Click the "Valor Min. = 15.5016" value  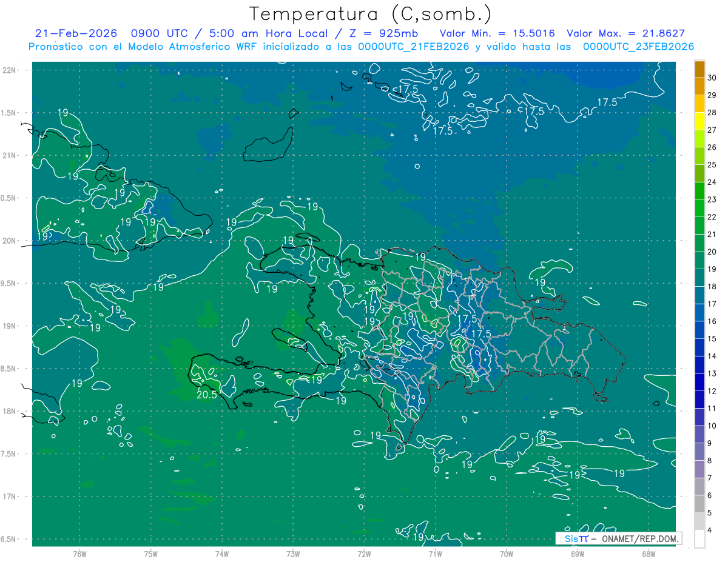pyautogui.click(x=497, y=33)
